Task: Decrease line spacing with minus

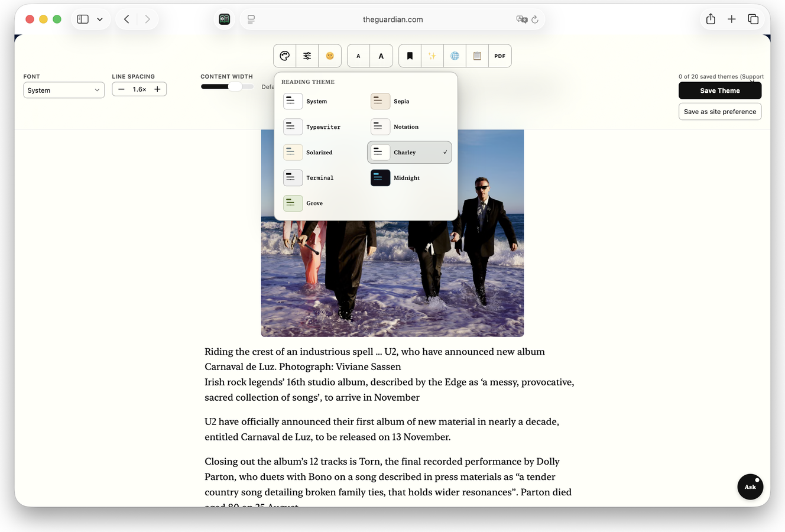Action: (x=121, y=89)
